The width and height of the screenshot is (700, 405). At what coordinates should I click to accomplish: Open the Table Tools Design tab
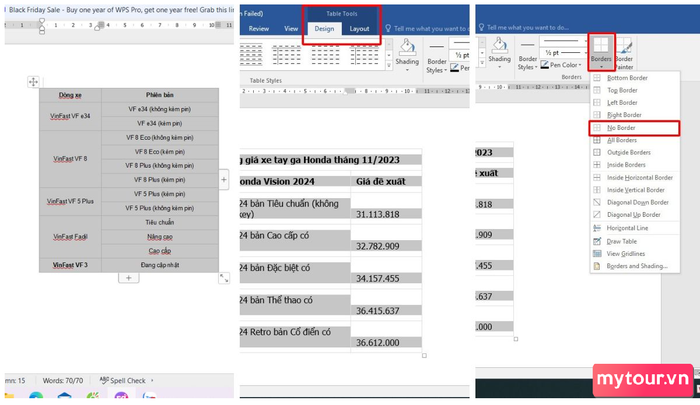coord(324,29)
